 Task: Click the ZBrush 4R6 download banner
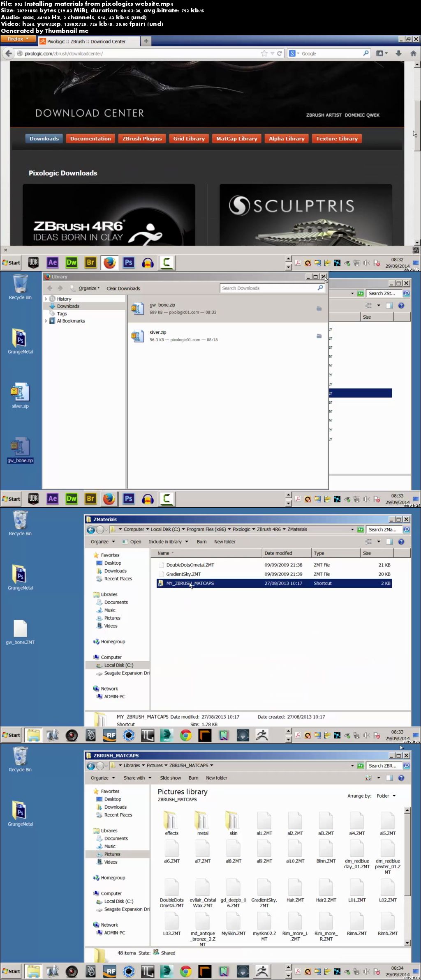point(109,215)
